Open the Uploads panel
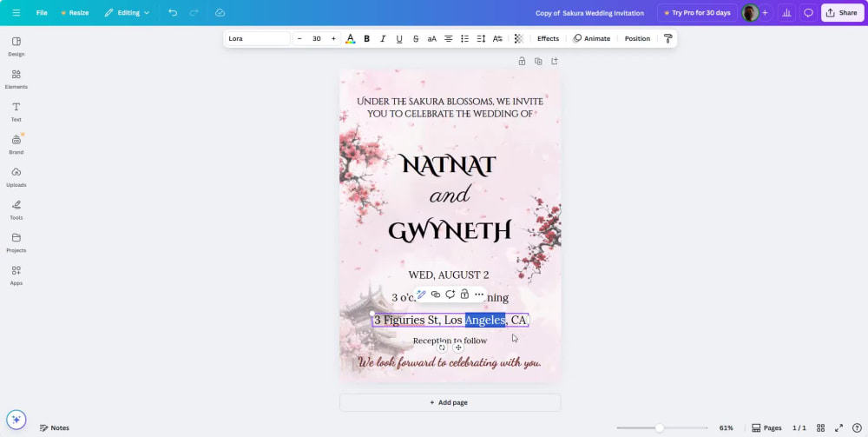Viewport: 868px width, 437px height. [16, 177]
